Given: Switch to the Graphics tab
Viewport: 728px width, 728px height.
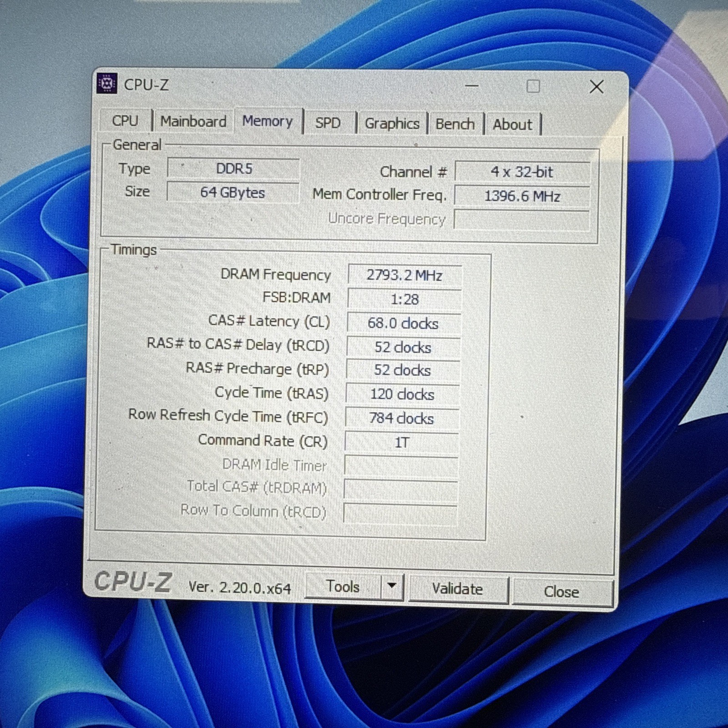Looking at the screenshot, I should click(x=392, y=123).
